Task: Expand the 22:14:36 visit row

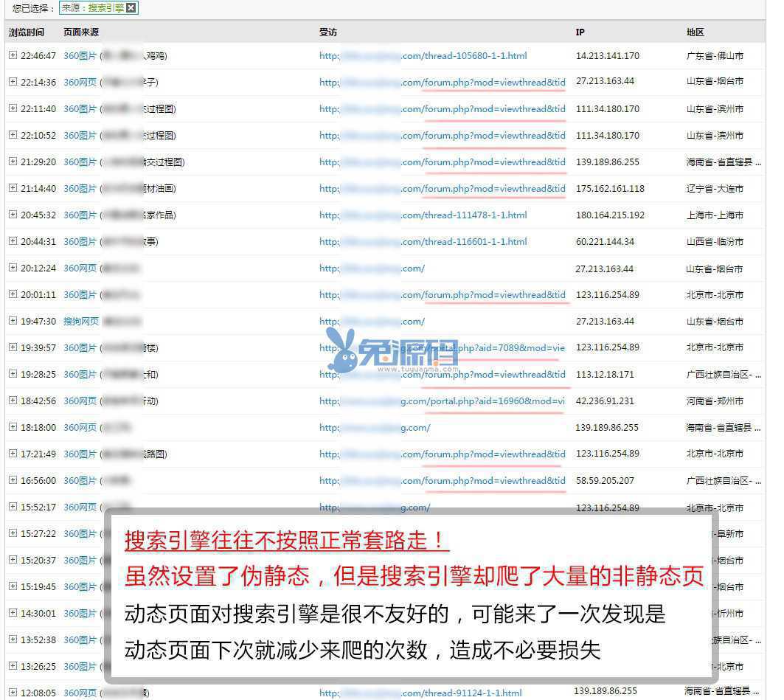Action: click(13, 82)
